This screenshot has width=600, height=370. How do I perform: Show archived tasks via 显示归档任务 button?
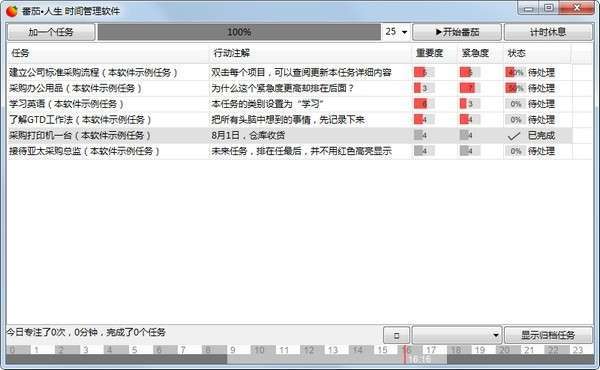pyautogui.click(x=548, y=336)
